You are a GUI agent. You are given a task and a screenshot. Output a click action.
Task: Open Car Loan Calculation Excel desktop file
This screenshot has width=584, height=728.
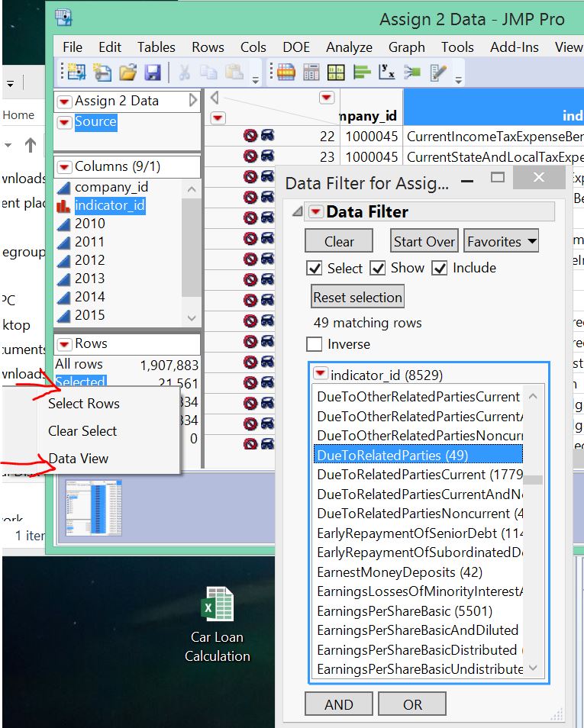218,624
